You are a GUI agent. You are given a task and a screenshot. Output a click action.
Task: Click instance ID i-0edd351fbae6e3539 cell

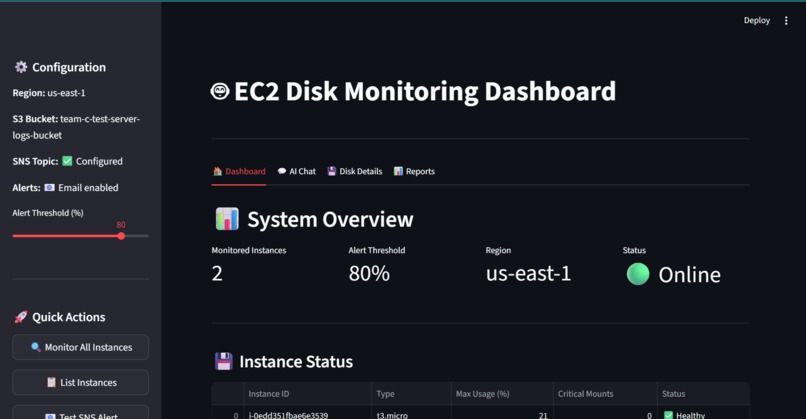pos(307,414)
